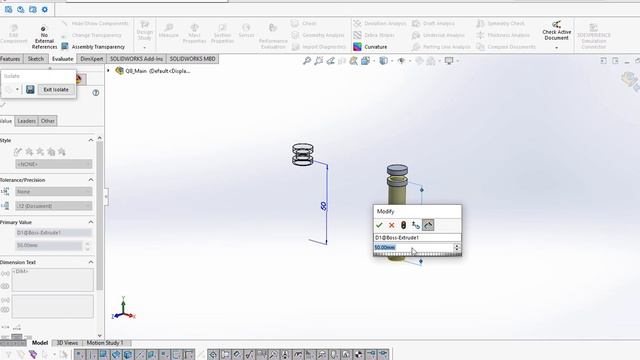Click the Measure tool
The height and width of the screenshot is (360, 640).
coord(168,31)
